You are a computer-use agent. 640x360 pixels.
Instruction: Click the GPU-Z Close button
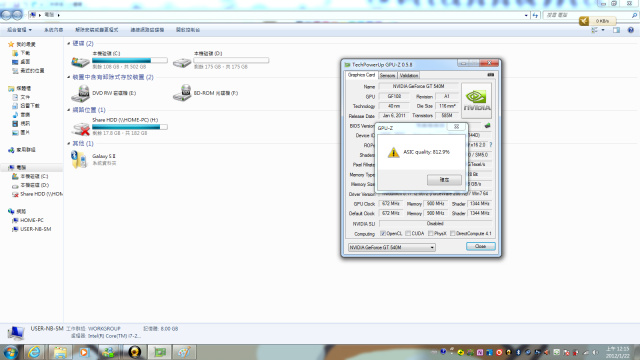coord(480,246)
